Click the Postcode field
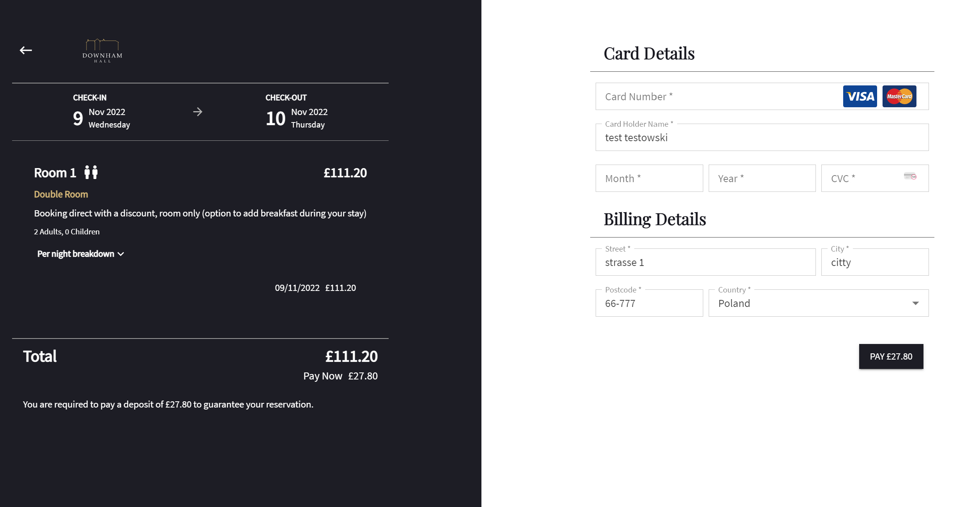 pos(649,303)
